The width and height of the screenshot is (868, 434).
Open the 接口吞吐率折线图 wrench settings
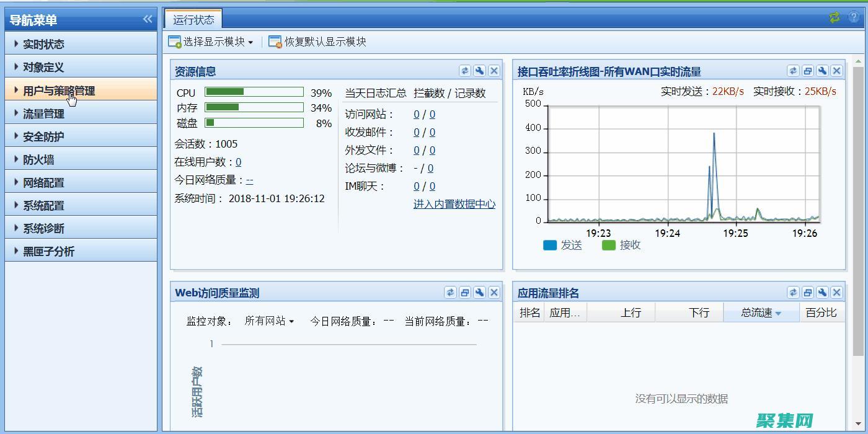click(x=821, y=71)
